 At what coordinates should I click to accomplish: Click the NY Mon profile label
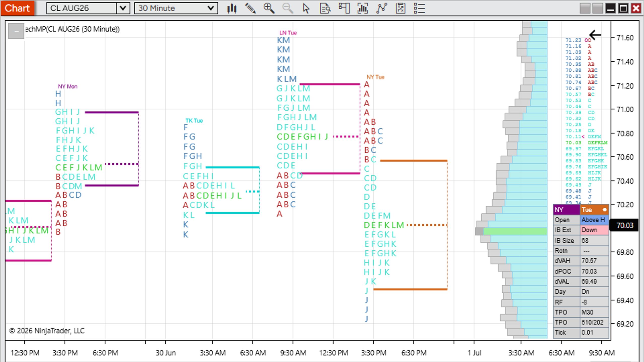[68, 86]
